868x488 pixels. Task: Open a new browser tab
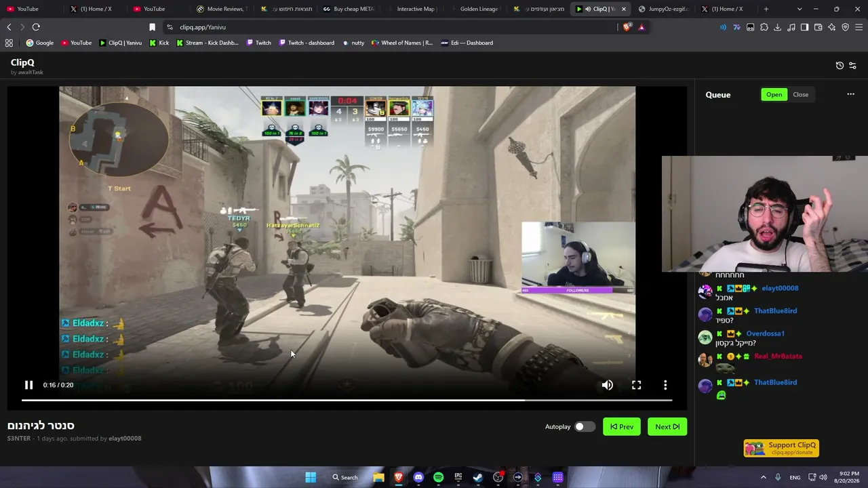coord(766,9)
